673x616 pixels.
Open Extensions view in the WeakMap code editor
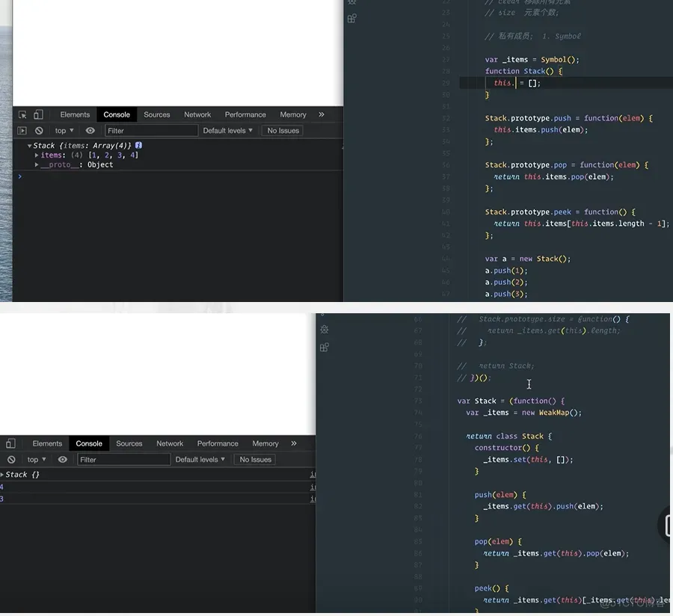click(325, 347)
